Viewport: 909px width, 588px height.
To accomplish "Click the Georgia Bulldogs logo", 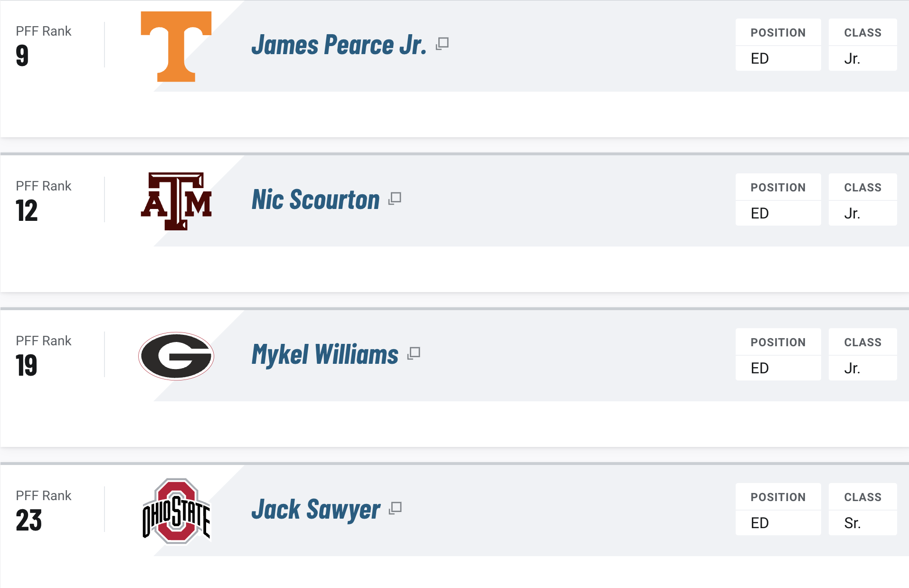I will point(176,356).
